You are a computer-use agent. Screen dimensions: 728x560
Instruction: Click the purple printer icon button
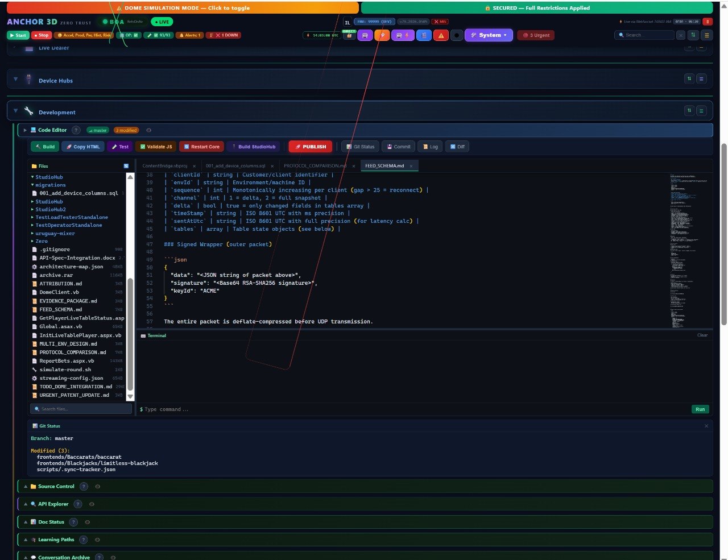pos(365,35)
